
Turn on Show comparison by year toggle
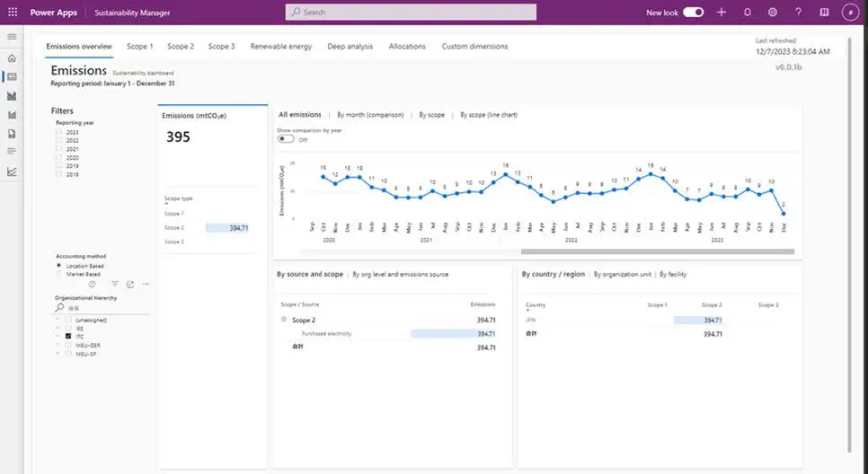(x=286, y=139)
